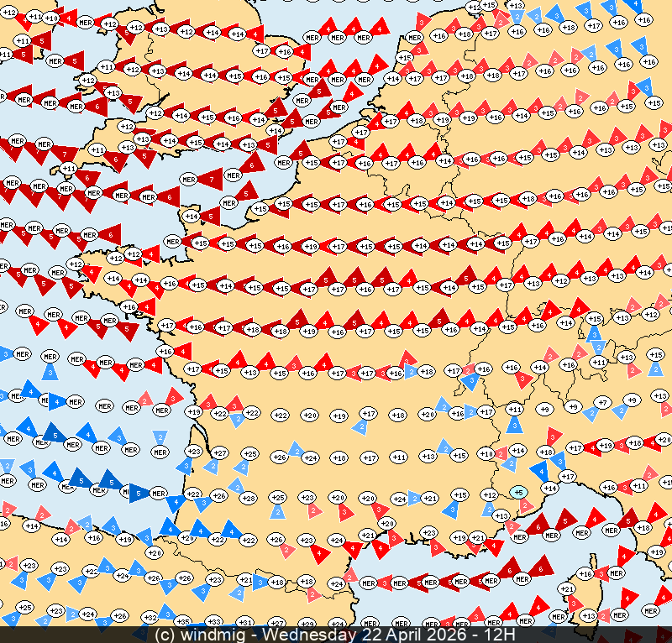This screenshot has width=672, height=643.
Task: Select the +28 temperature label
Action: click(x=248, y=498)
